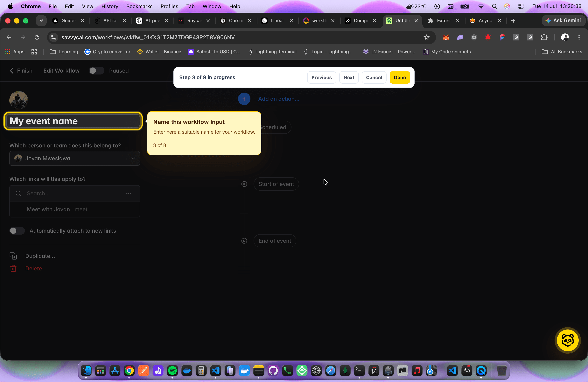
Task: Enable Automatically attach to new links
Action: point(17,231)
